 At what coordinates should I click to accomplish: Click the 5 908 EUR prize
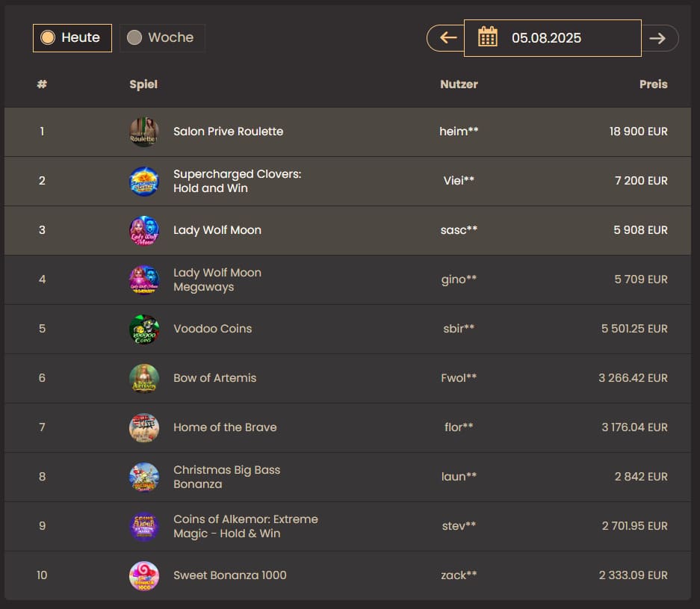click(641, 230)
